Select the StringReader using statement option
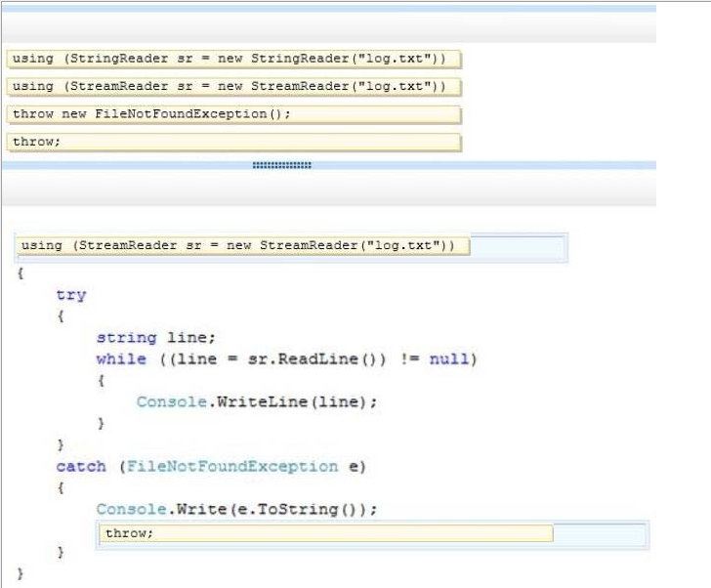Screen dimensions: 711x588 coord(234,60)
